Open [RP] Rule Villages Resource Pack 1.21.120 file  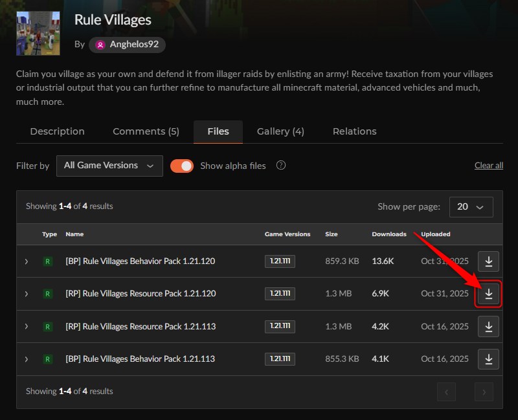coord(141,294)
